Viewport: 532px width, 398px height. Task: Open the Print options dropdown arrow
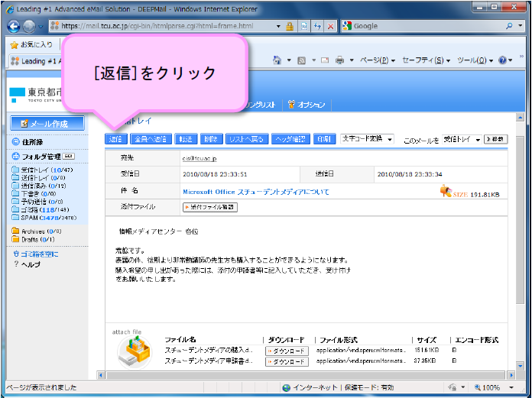click(x=352, y=60)
